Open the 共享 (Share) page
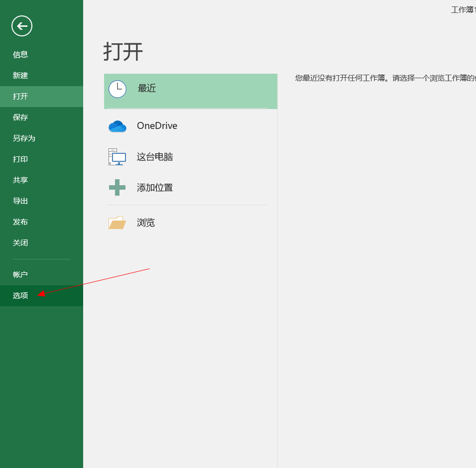Screen dimensions: 476x468 (x=20, y=180)
